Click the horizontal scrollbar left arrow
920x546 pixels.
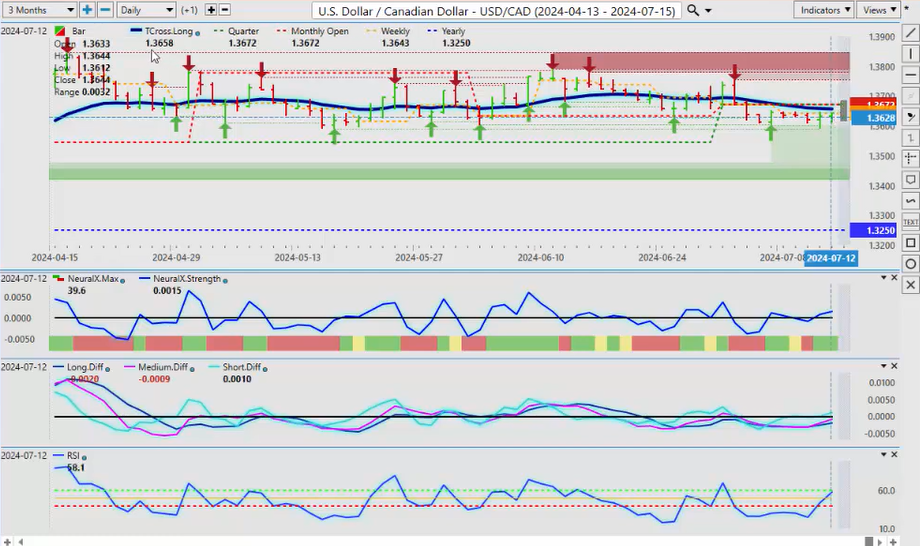click(x=21, y=541)
